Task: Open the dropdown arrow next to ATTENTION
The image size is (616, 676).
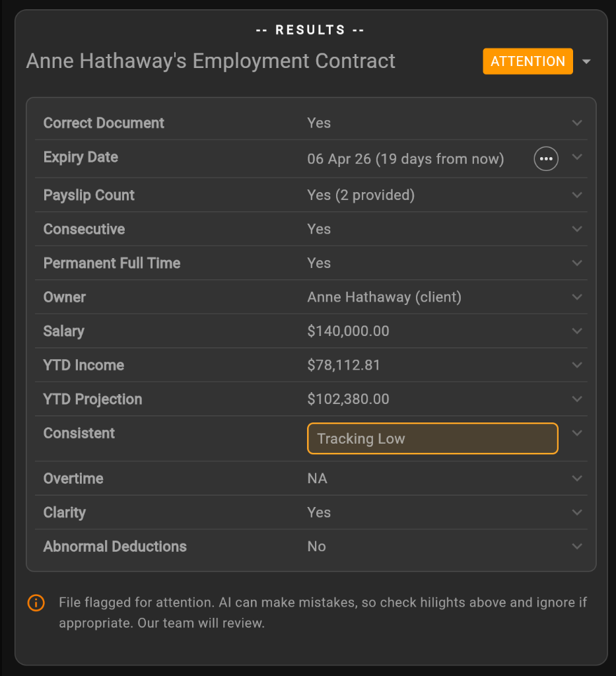Action: pos(586,62)
